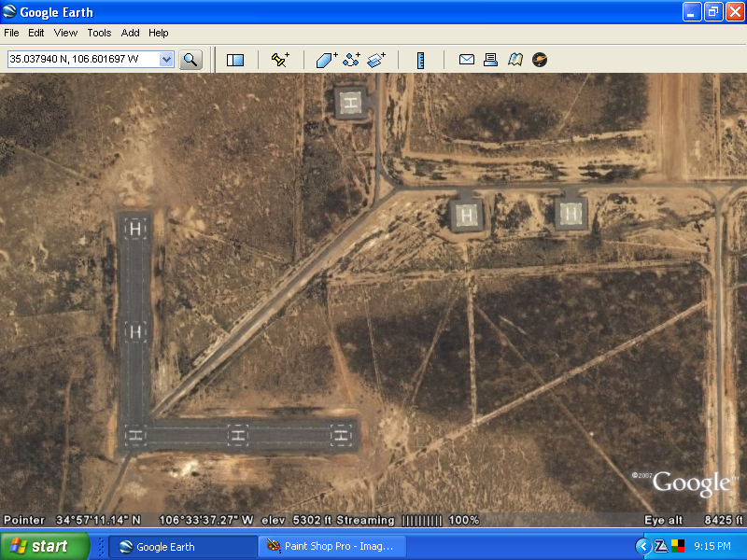Open the File menu
747x560 pixels.
tap(11, 33)
